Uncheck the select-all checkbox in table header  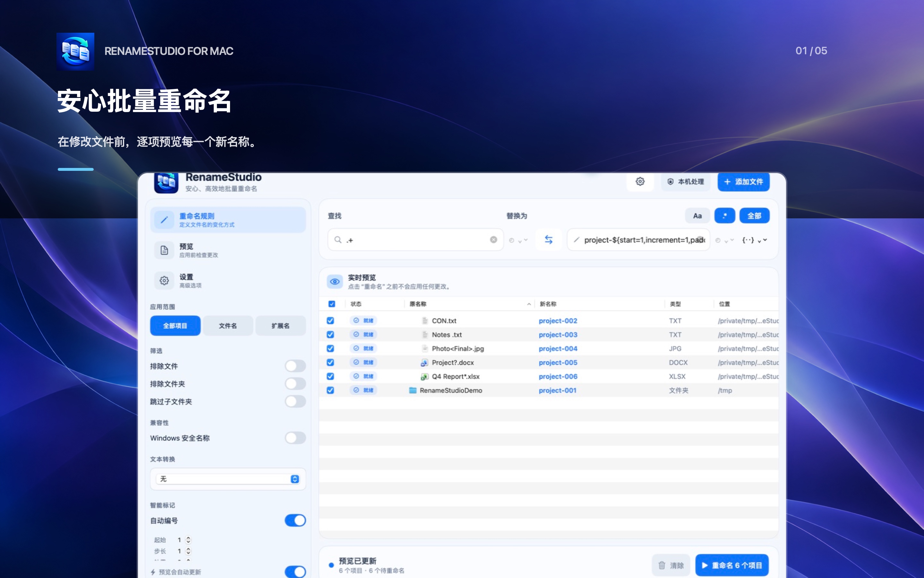coord(331,304)
